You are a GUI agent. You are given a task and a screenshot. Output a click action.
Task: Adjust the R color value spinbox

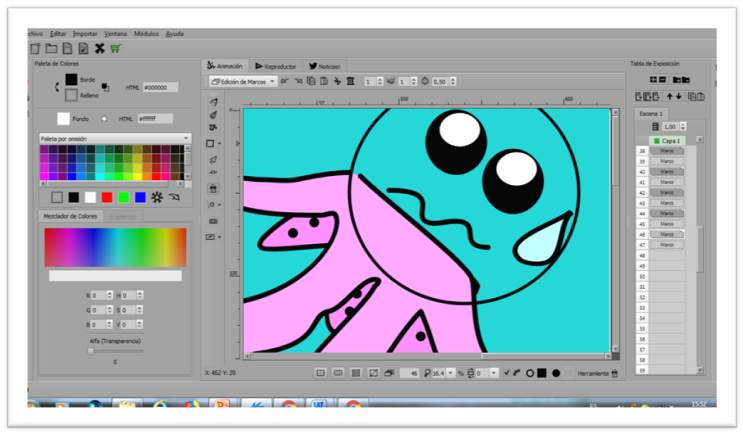point(102,295)
